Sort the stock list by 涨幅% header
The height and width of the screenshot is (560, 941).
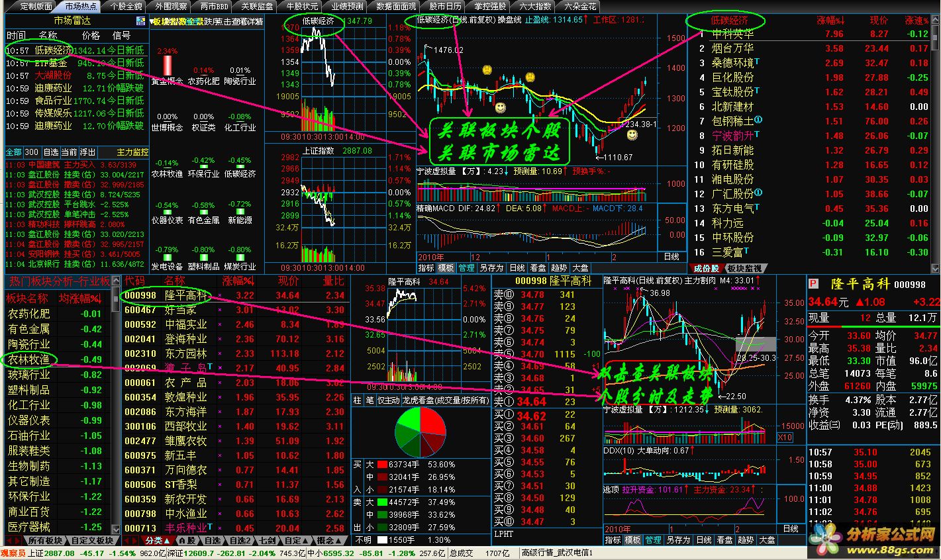tap(238, 281)
